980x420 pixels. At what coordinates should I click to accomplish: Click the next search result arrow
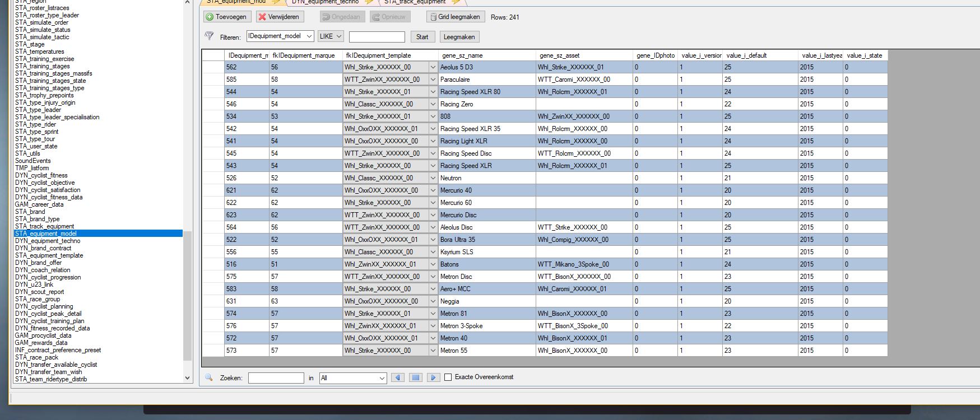click(433, 377)
